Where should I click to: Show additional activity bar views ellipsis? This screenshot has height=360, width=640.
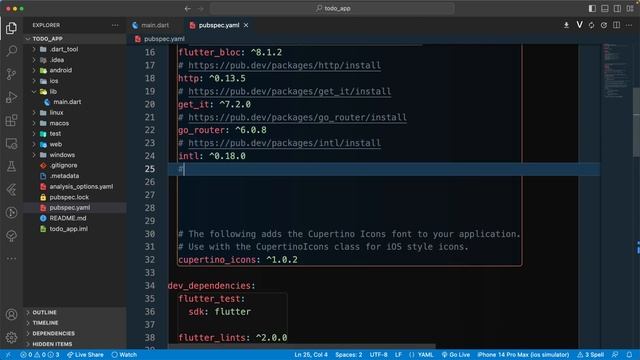tap(11, 258)
